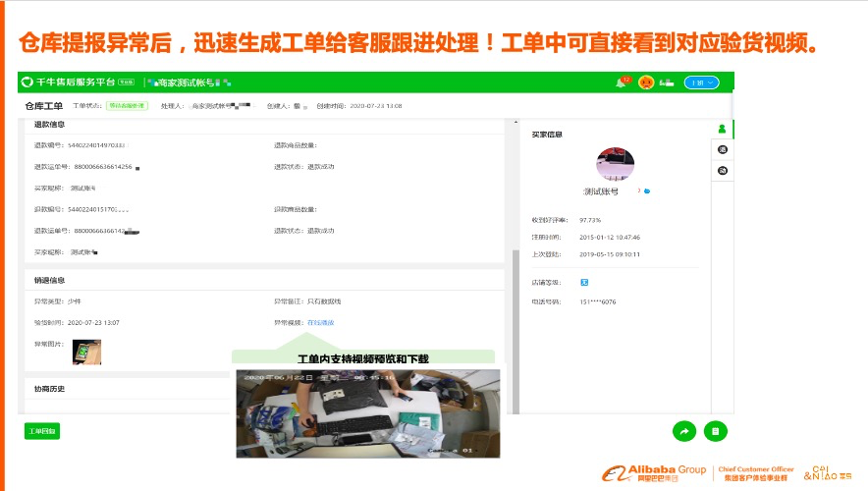
Task: Click the vertical scrollbar of the order panel
Action: coord(515,331)
